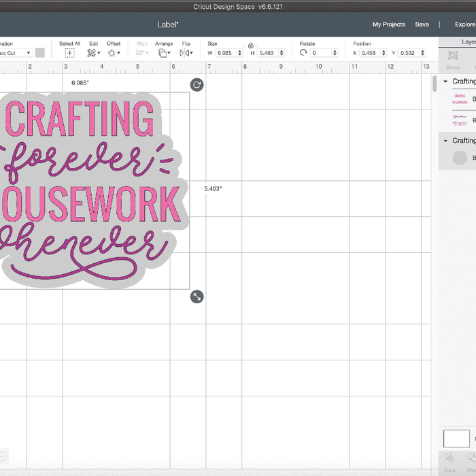The height and width of the screenshot is (476, 476).
Task: Click the resize handle at the design corner
Action: [197, 296]
